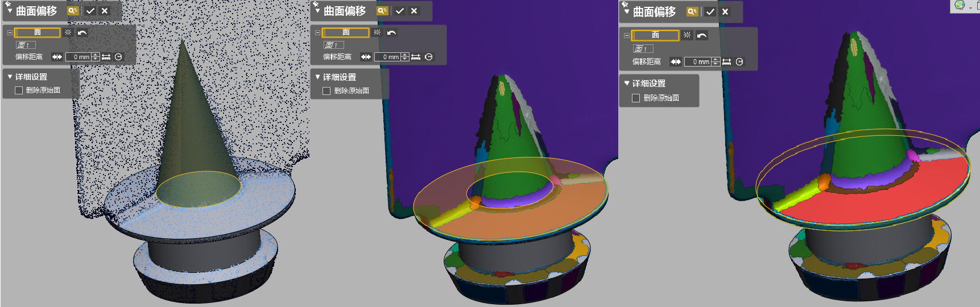This screenshot has width=980, height=307.
Task: Click ruler measure icon in left panel
Action: point(106,57)
